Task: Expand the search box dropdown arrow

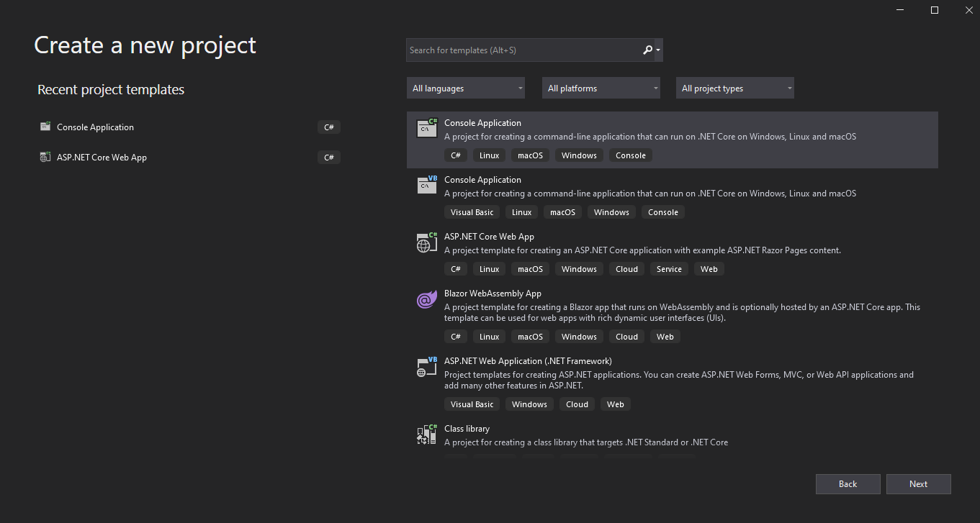Action: pos(658,50)
